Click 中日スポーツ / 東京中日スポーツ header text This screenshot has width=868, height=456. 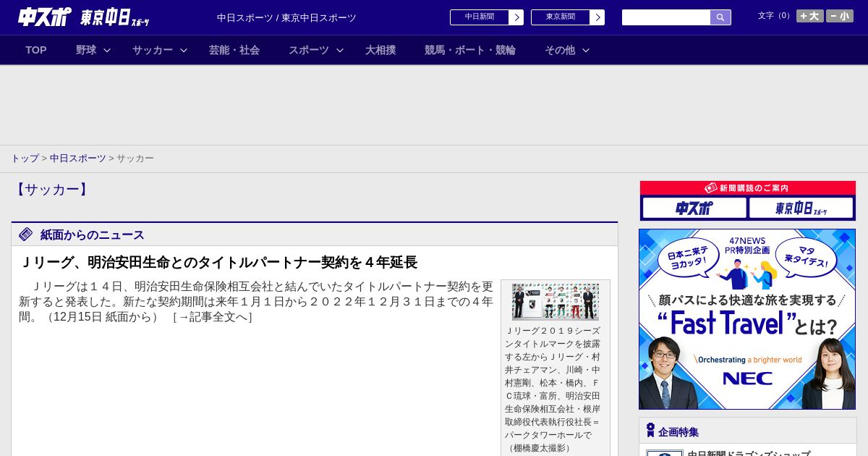pos(286,18)
